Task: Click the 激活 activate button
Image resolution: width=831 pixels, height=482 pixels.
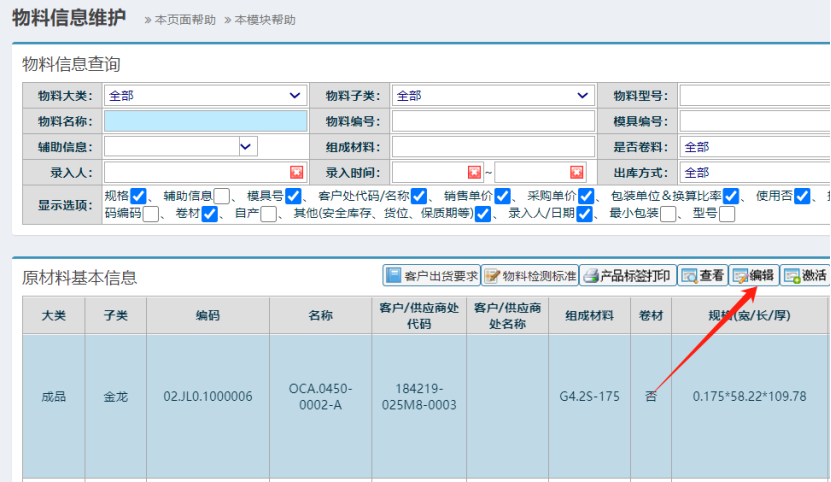Action: pos(805,276)
